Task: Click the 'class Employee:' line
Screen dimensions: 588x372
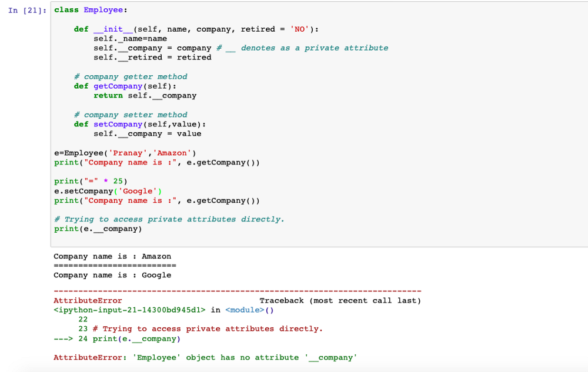Action: (91, 10)
